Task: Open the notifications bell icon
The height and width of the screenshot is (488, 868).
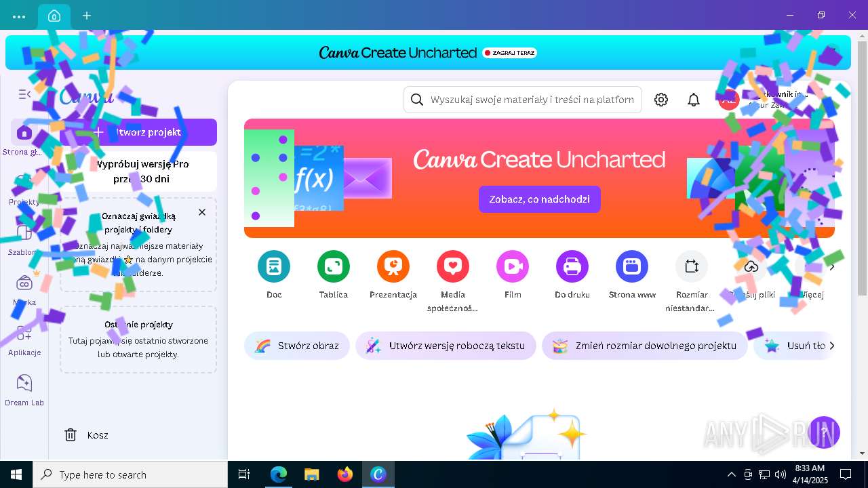Action: 694,100
